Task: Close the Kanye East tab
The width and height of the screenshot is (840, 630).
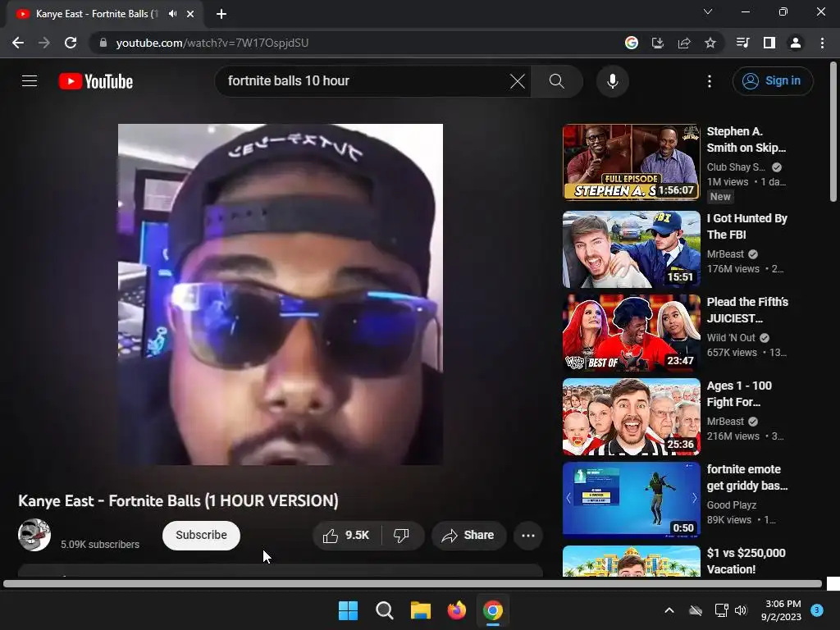Action: point(190,14)
